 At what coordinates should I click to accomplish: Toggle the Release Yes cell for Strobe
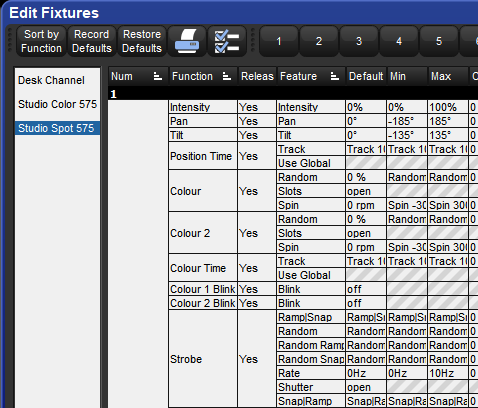257,359
